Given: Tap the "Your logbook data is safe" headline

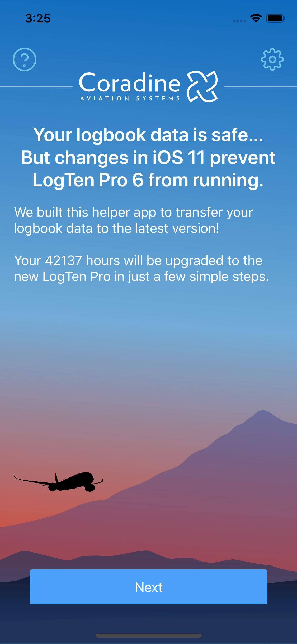Looking at the screenshot, I should [148, 135].
